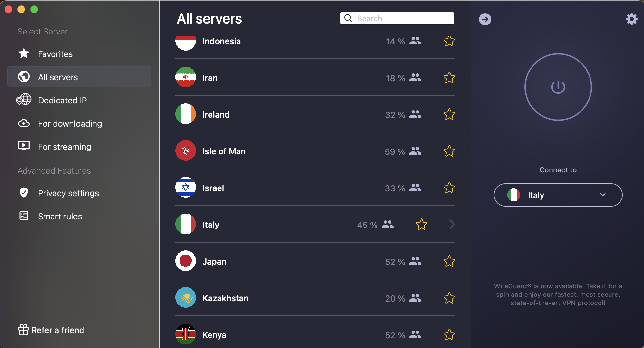Open Privacy settings shield
The image size is (644, 348).
68,193
